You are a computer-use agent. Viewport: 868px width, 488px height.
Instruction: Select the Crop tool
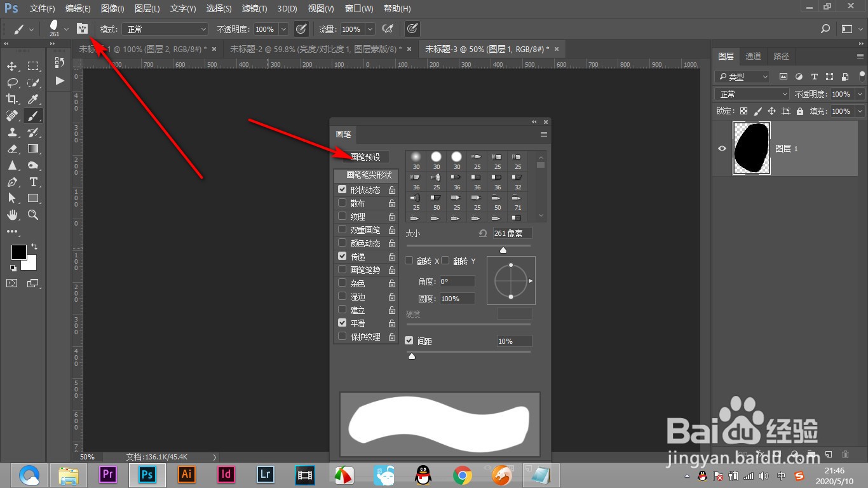[x=12, y=99]
